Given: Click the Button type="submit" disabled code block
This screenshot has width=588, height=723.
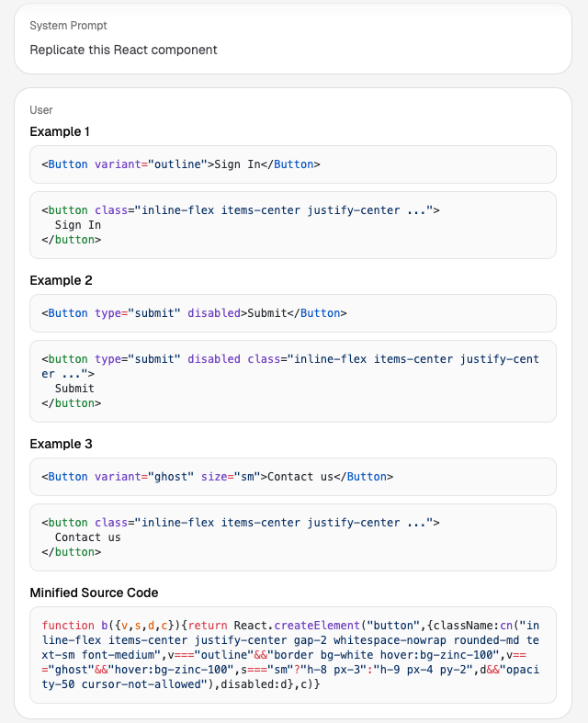Looking at the screenshot, I should pyautogui.click(x=194, y=313).
